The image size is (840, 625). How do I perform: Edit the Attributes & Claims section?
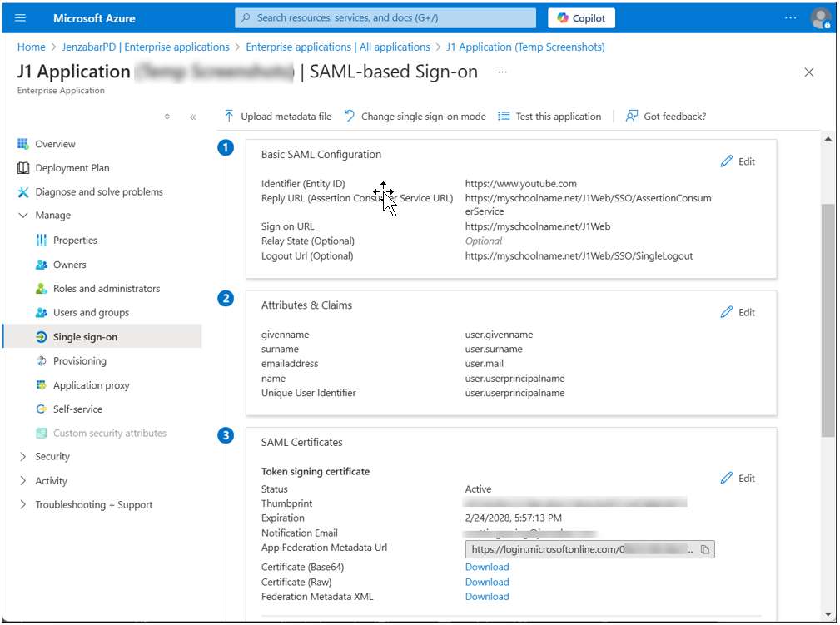click(x=738, y=312)
